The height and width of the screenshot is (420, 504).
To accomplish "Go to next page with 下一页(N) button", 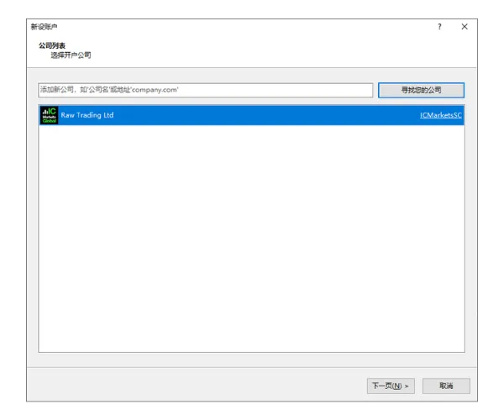I will pyautogui.click(x=391, y=386).
